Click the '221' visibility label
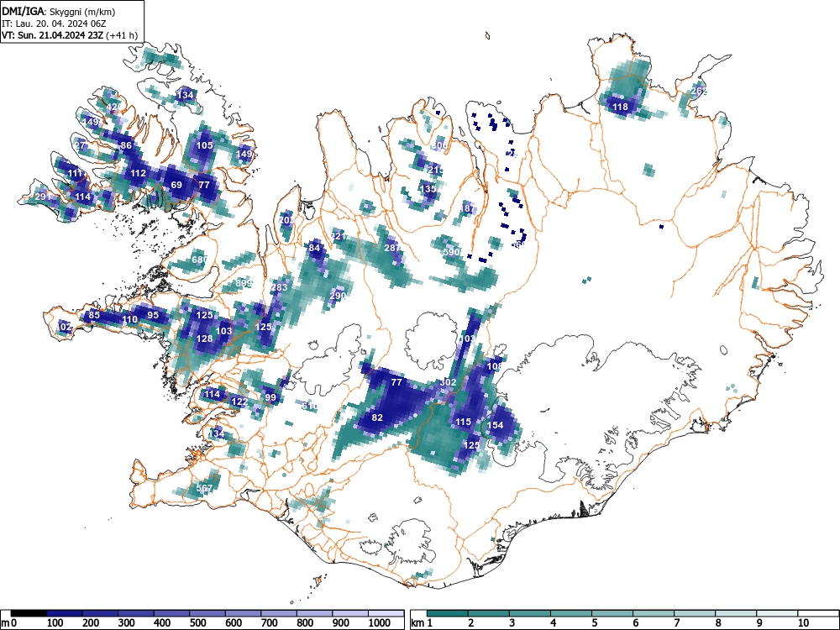840x630 pixels. pyautogui.click(x=338, y=236)
